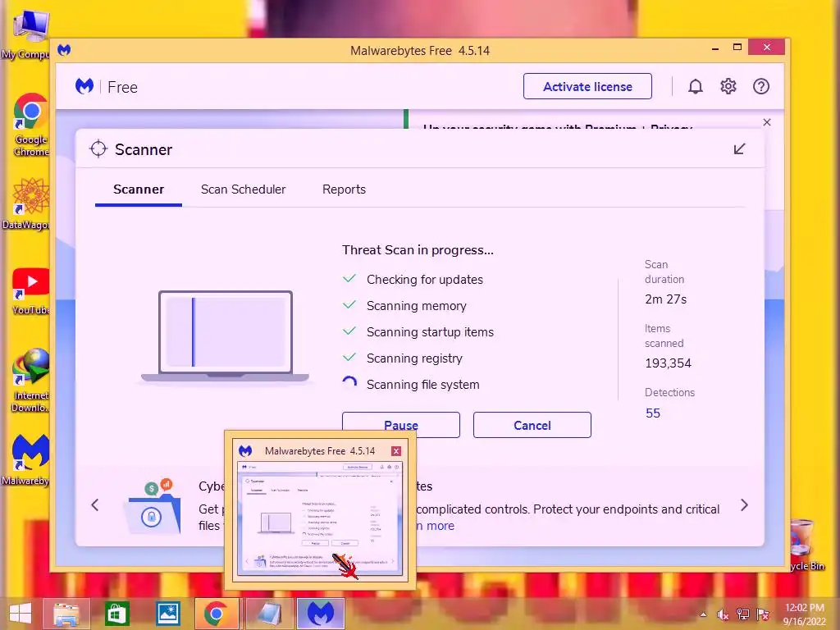
Task: Click the Scanner crosshair icon
Action: pyautogui.click(x=98, y=149)
